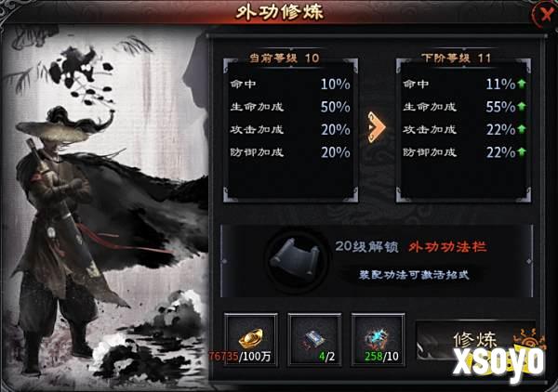558x392 pixels.
Task: Click the 76735/100万 gold counter
Action: click(x=241, y=356)
